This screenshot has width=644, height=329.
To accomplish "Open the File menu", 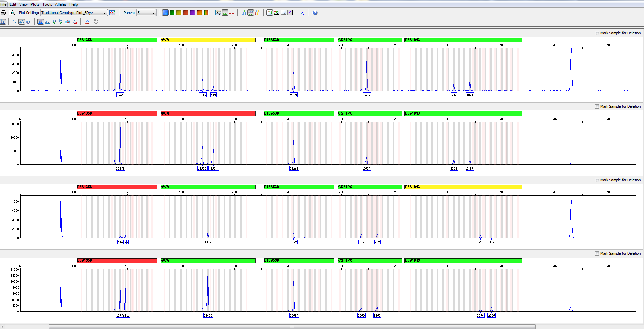I will pos(3,4).
